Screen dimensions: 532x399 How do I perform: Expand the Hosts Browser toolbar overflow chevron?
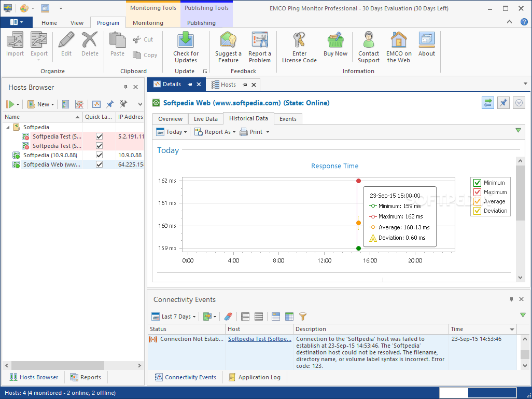pyautogui.click(x=140, y=104)
